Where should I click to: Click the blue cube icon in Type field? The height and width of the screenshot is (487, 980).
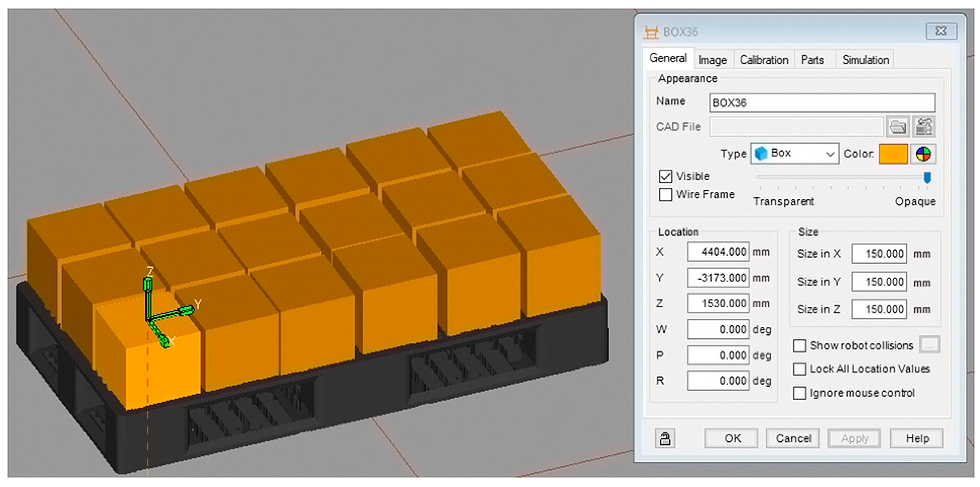tap(761, 154)
